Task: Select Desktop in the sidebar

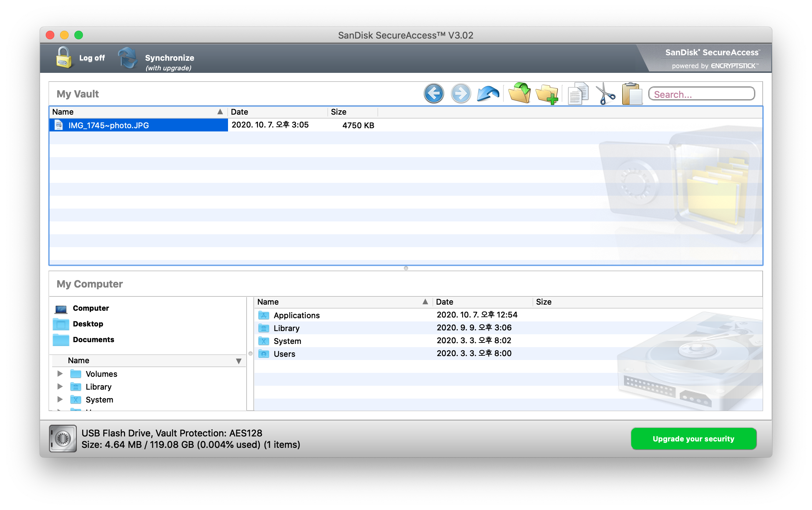Action: pyautogui.click(x=88, y=324)
